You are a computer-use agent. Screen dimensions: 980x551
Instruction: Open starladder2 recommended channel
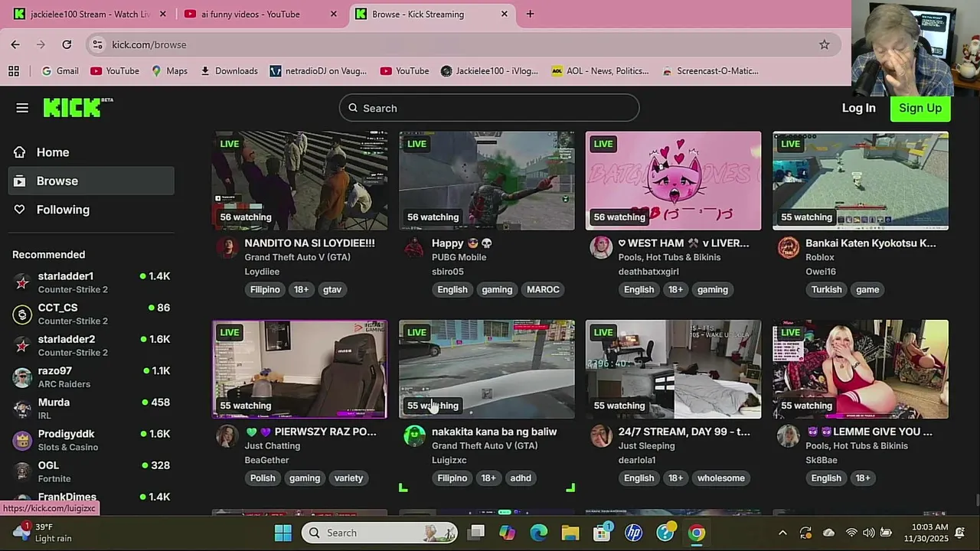click(91, 345)
